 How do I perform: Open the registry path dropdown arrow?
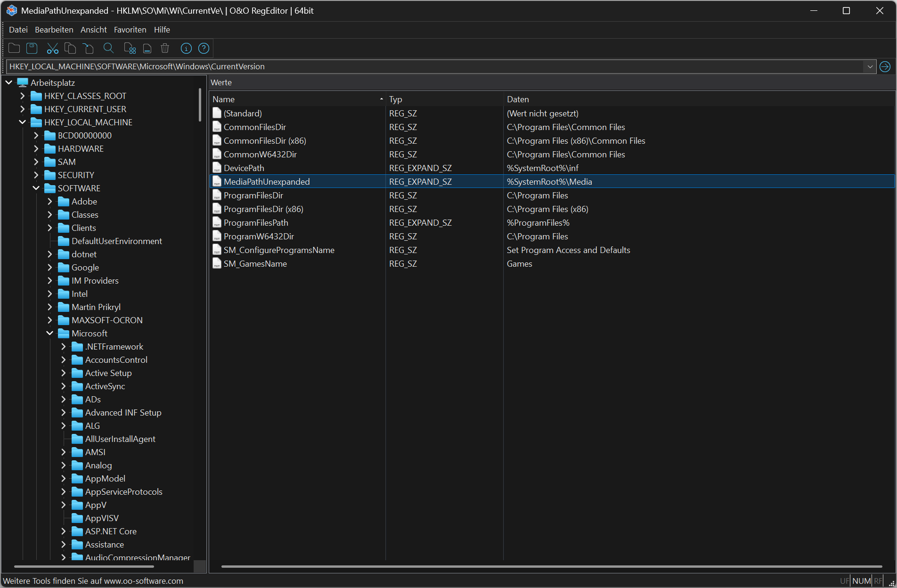(x=870, y=66)
